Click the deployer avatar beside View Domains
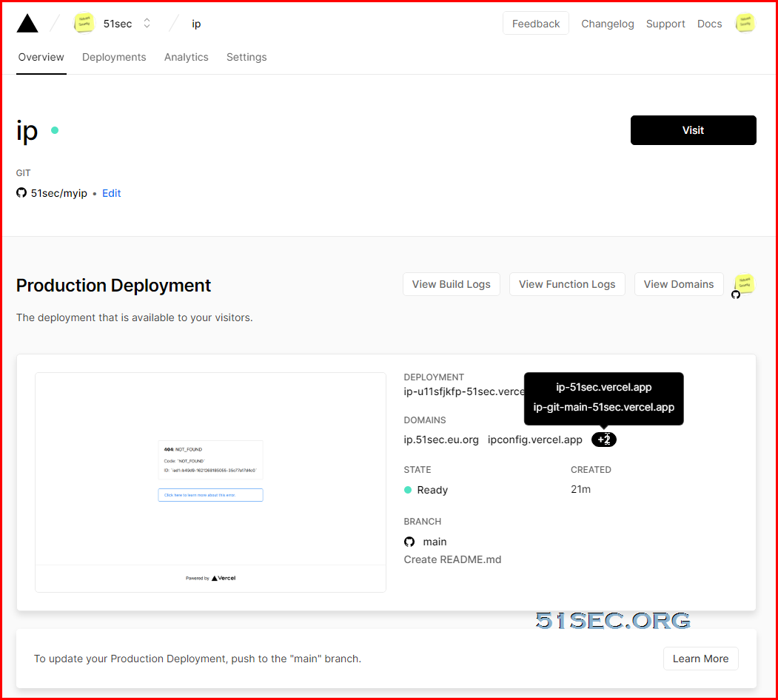 tap(744, 284)
